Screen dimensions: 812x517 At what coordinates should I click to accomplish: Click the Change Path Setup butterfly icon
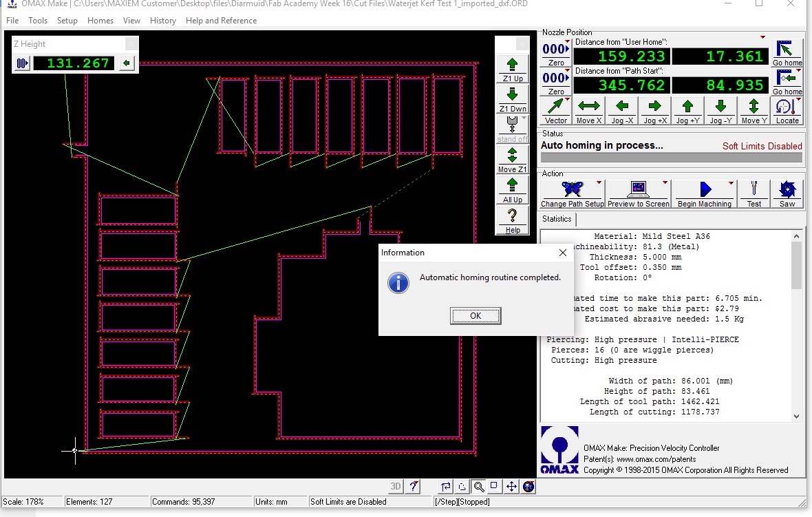pyautogui.click(x=573, y=193)
